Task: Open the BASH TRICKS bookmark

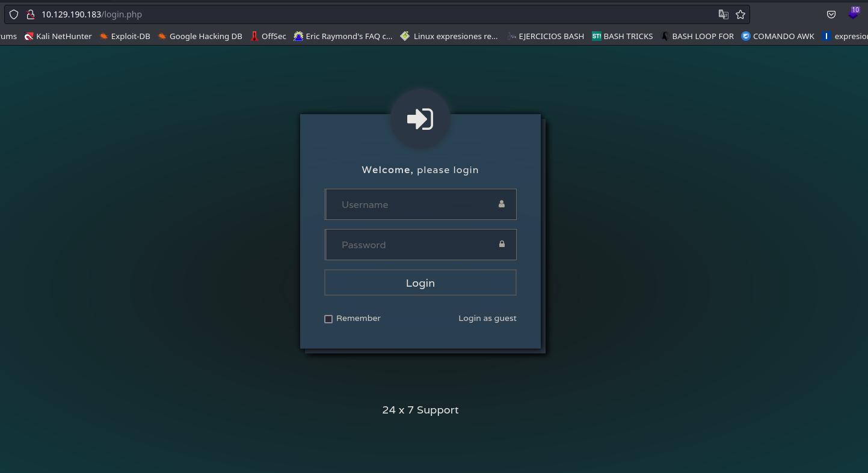Action: (623, 36)
